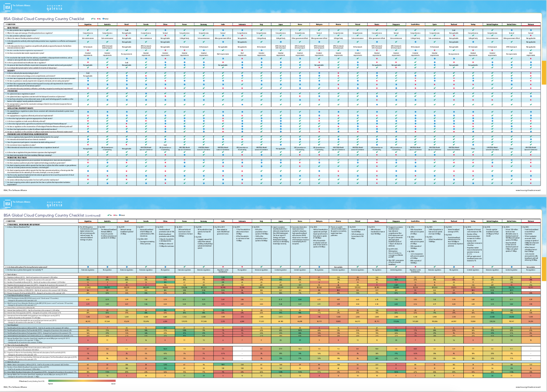The height and width of the screenshot is (392, 547).
Task: Click the United Kingdom column header on first page
Action: coord(492,24)
